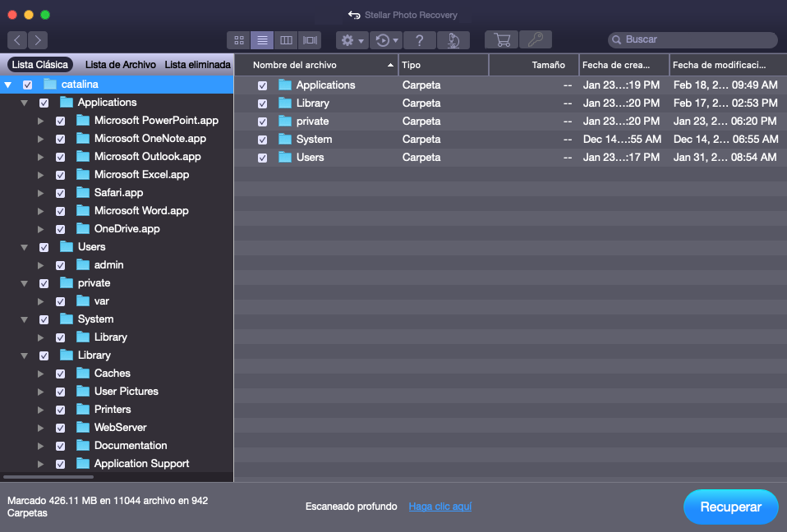
Task: Switch to thumbnail grid view
Action: pyautogui.click(x=239, y=40)
